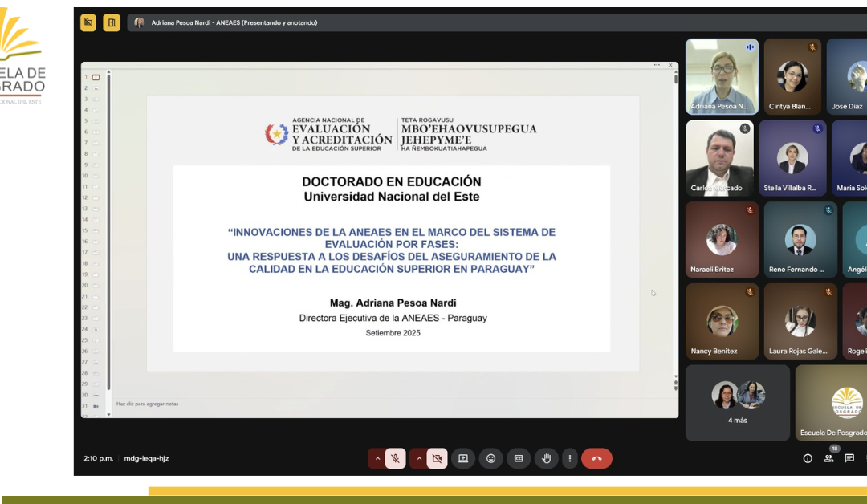This screenshot has width=867, height=504.
Task: Select the Adriana Pesoa Nardi presenter bar
Action: [233, 22]
